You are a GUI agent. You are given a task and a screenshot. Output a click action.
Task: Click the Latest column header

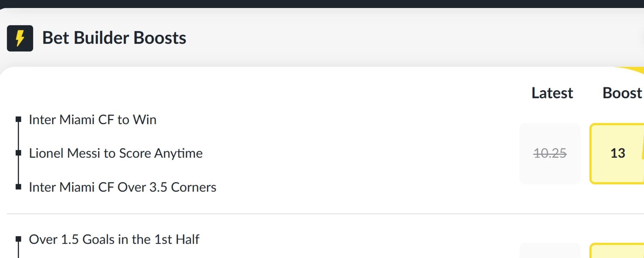[552, 93]
